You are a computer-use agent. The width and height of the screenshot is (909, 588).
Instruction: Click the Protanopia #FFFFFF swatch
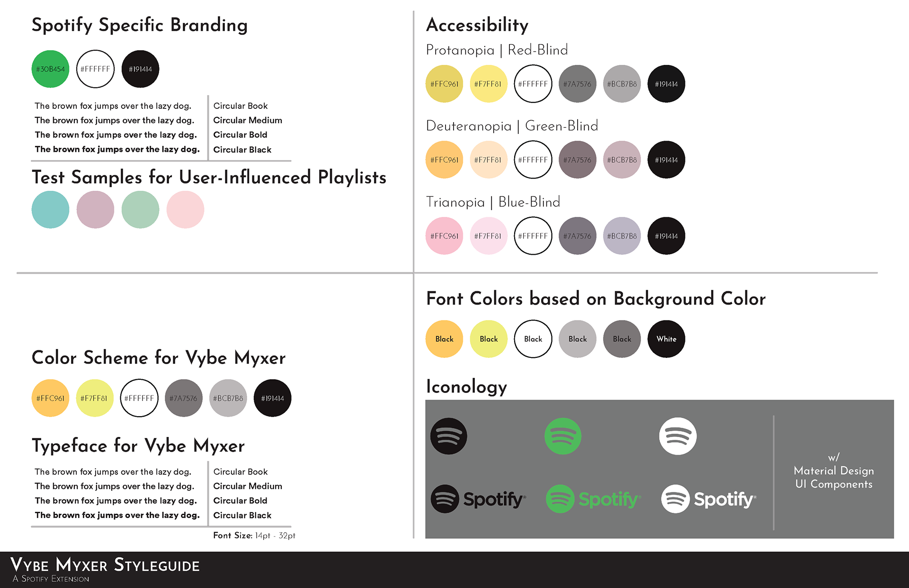tap(533, 84)
